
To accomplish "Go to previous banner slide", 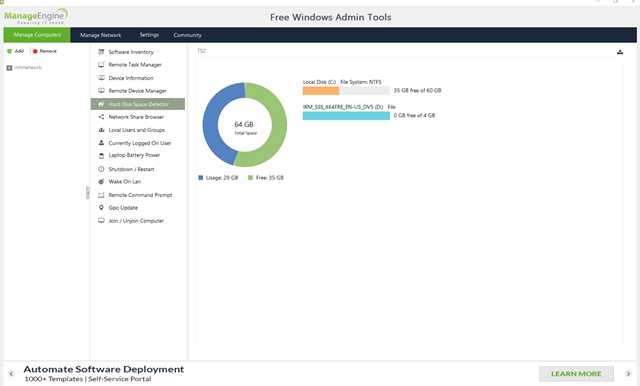I will click(11, 374).
